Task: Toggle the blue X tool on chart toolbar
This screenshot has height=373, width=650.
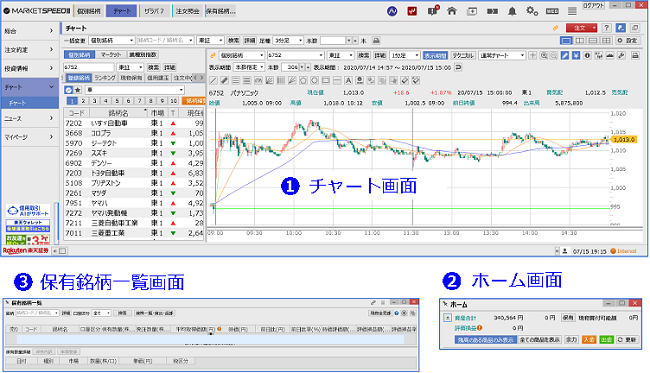Action: coord(576,56)
